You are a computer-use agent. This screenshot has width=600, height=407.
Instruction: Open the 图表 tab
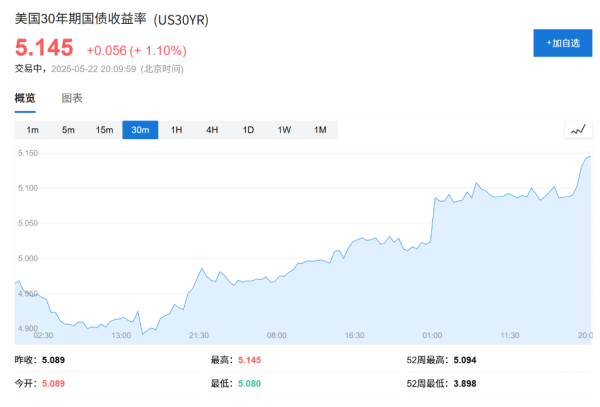coord(72,98)
